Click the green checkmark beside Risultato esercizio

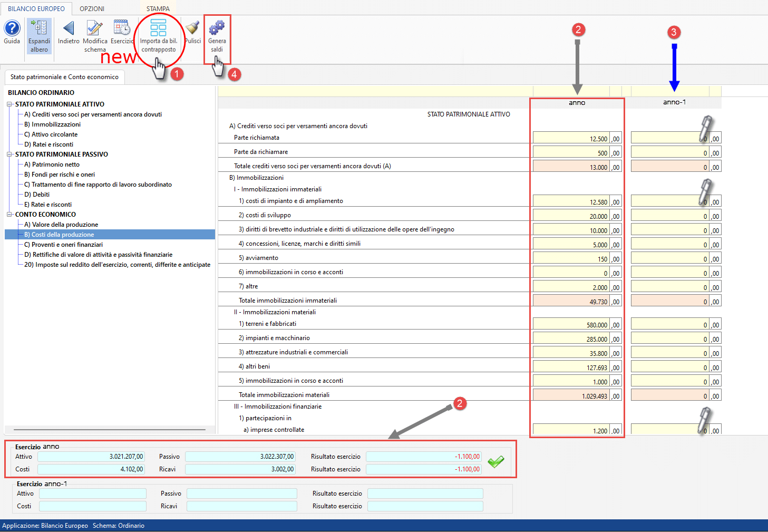[495, 462]
